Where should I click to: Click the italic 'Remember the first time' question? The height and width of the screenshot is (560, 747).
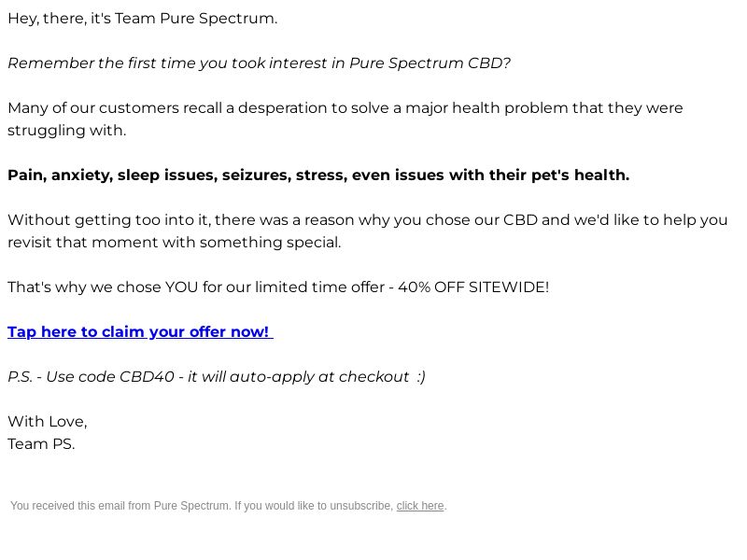point(260,63)
